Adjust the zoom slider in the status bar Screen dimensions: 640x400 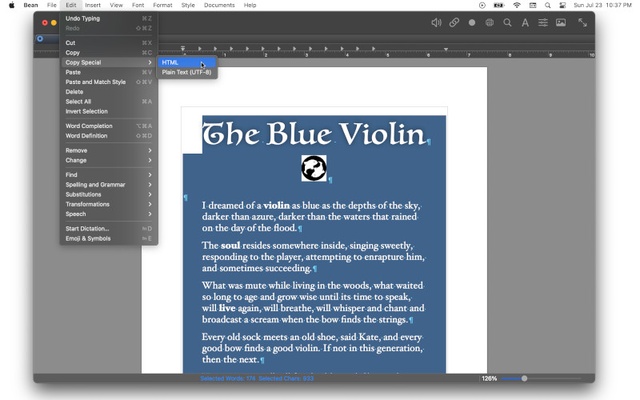(x=524, y=379)
